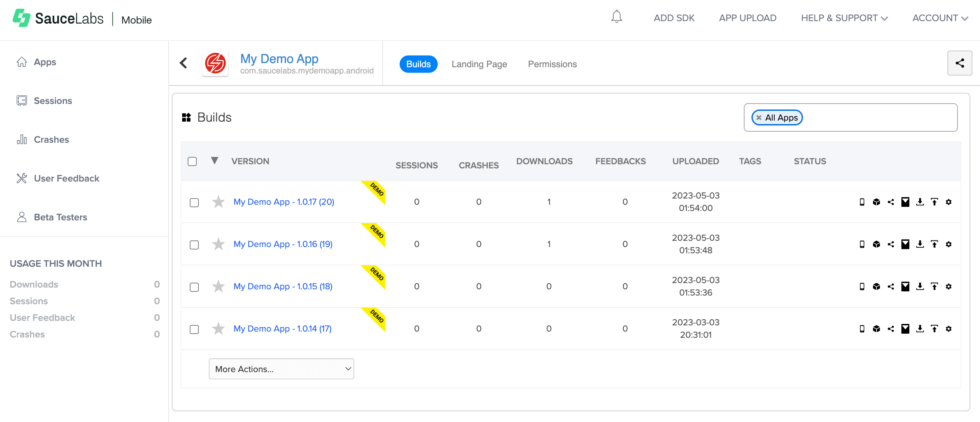The height and width of the screenshot is (422, 980).
Task: Open settings gear for build 1.0.16 (19)
Action: (x=948, y=244)
